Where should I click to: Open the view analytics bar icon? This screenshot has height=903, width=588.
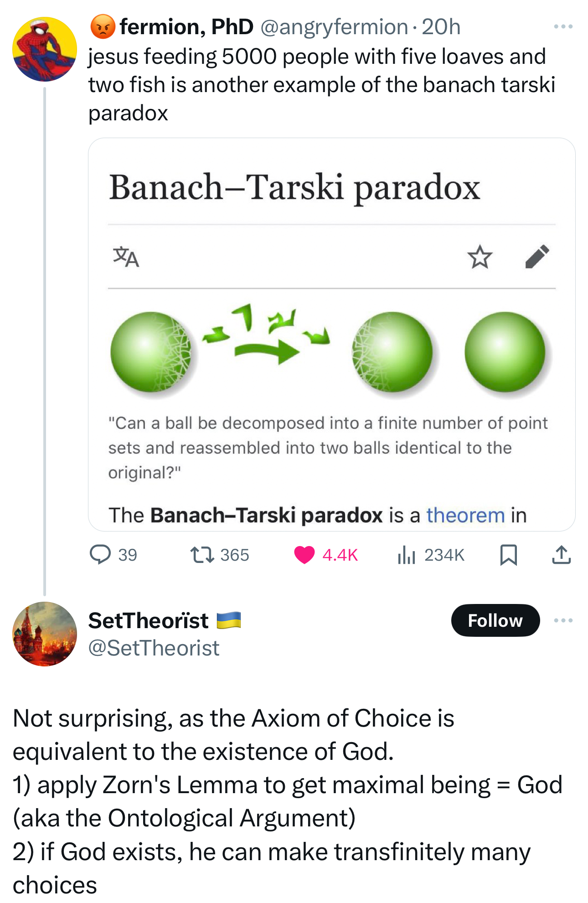pos(406,555)
